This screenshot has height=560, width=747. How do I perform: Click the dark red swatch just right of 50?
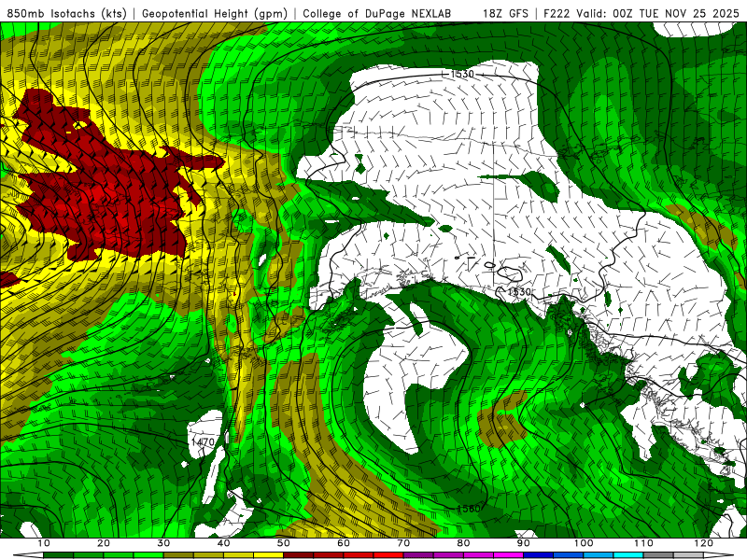[x=299, y=555]
